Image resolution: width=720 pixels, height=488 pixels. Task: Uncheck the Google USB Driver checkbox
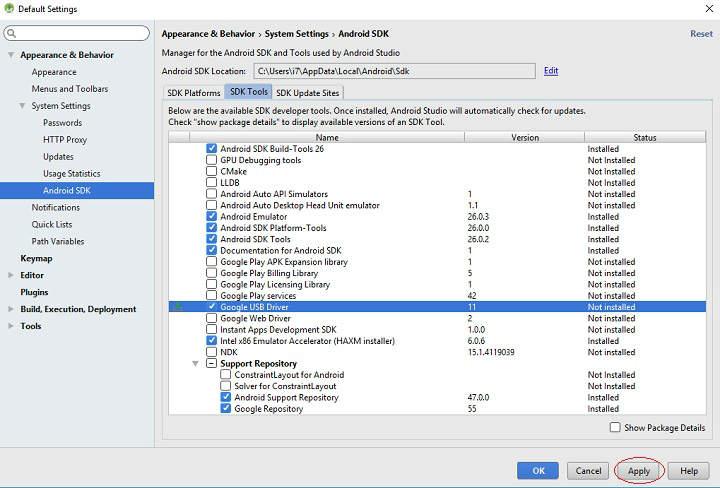(211, 307)
